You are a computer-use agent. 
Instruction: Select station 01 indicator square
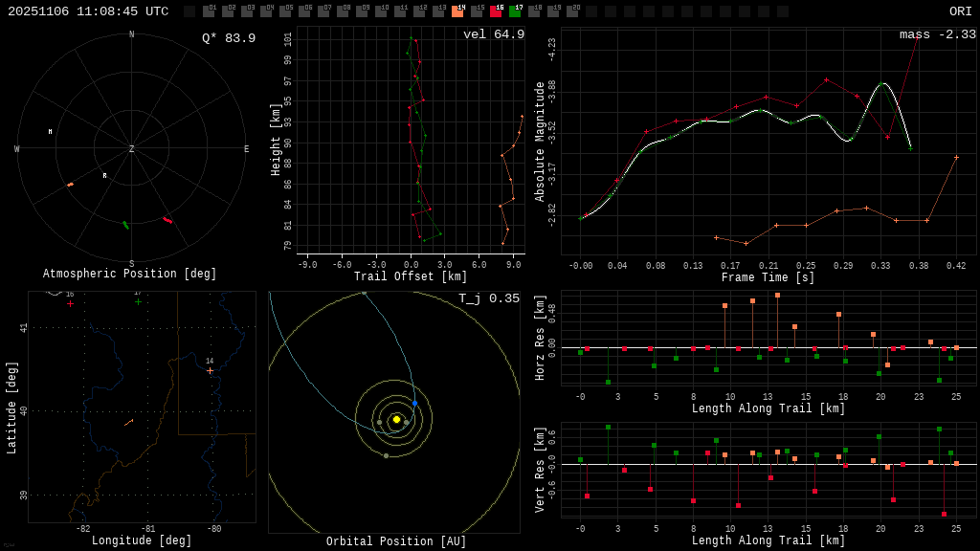click(209, 11)
